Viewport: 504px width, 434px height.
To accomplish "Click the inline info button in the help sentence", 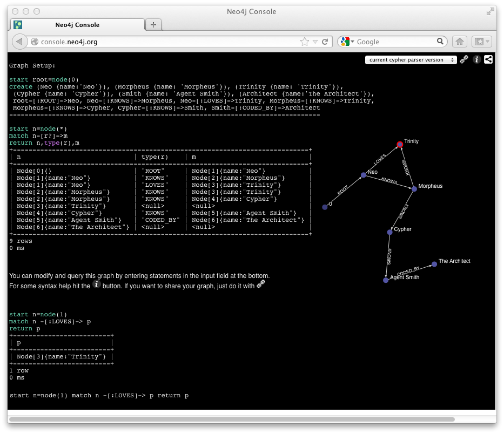I will [97, 284].
